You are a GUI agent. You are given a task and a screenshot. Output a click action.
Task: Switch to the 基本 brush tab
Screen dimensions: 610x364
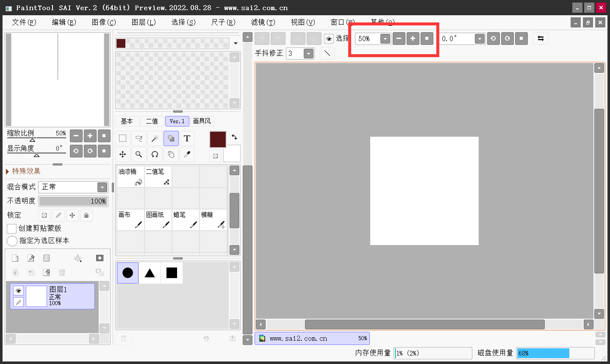click(x=127, y=121)
